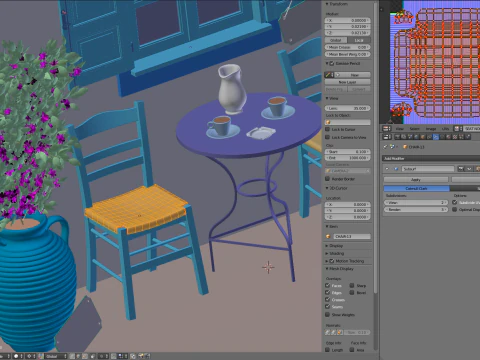This screenshot has width=480, height=360.
Task: Enable the Show Weights checkbox
Action: pos(327,314)
